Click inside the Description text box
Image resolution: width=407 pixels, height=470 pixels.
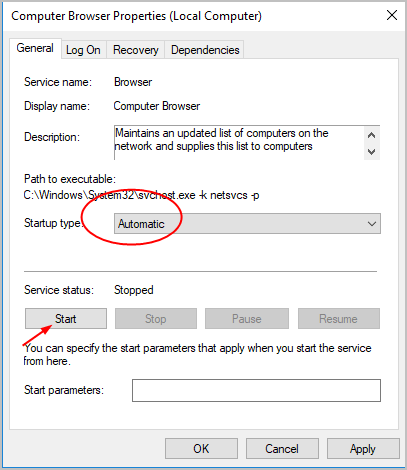[239, 143]
